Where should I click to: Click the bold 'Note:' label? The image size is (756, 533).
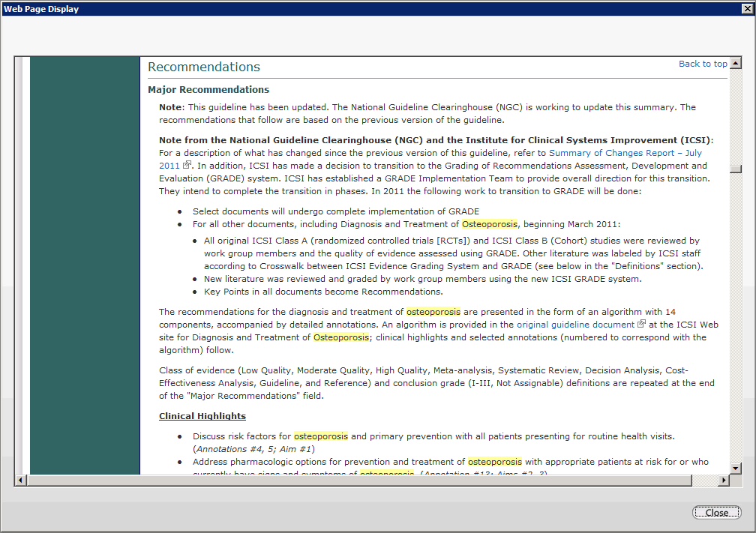pos(172,107)
